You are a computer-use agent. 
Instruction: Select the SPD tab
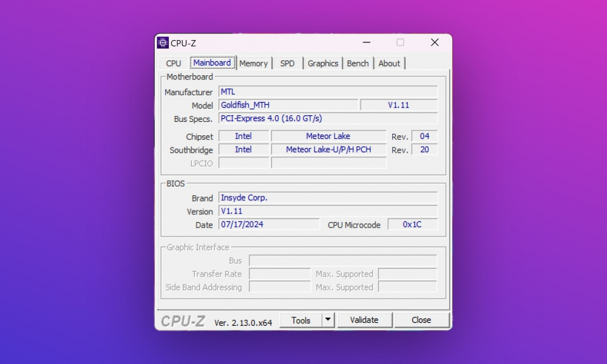[x=287, y=63]
